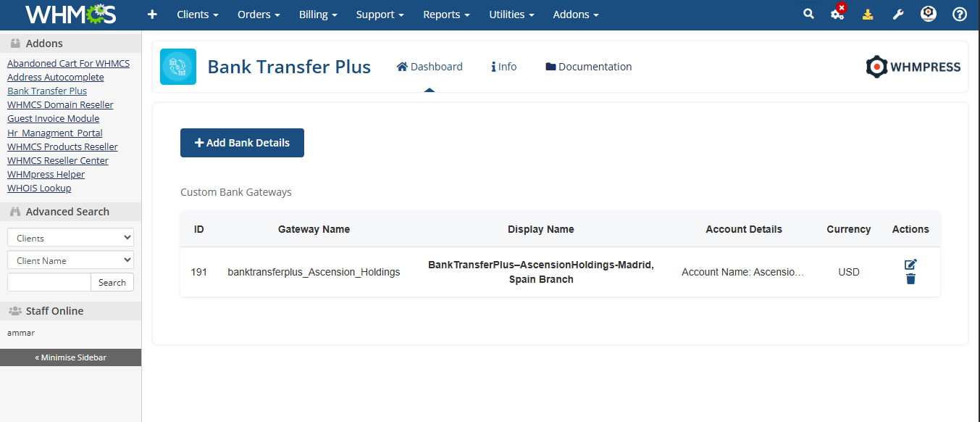Viewport: 980px width, 422px height.
Task: Open the Clients search type dropdown
Action: click(x=70, y=238)
